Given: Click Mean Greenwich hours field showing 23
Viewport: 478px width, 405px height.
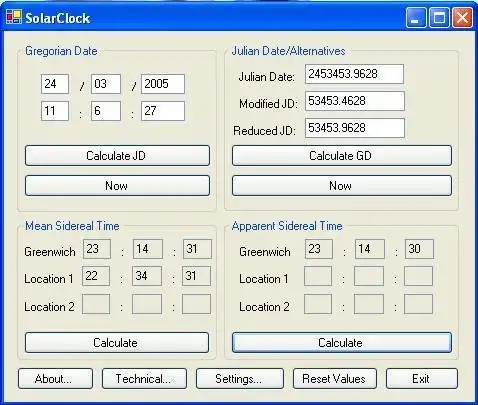Looking at the screenshot, I should 97,249.
